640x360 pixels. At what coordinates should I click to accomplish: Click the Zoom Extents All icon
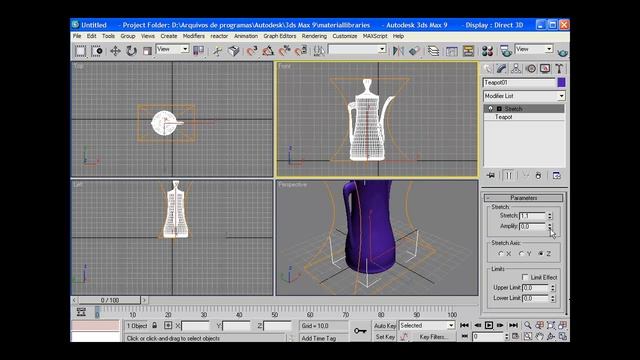tap(562, 325)
